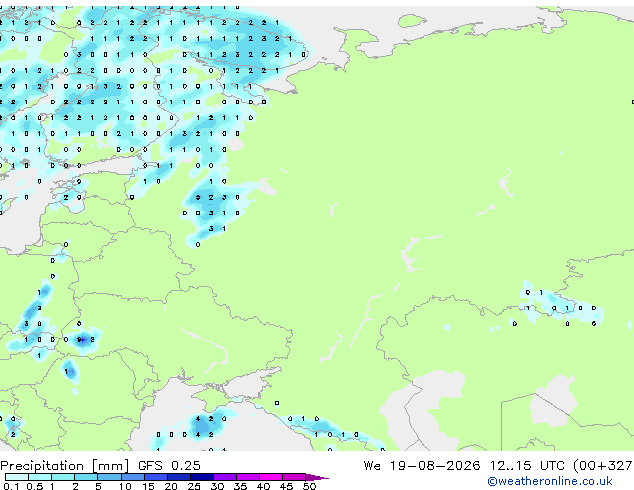Click the "25" legend scale label
Image resolution: width=634 pixels, height=490 pixels.
(194, 486)
